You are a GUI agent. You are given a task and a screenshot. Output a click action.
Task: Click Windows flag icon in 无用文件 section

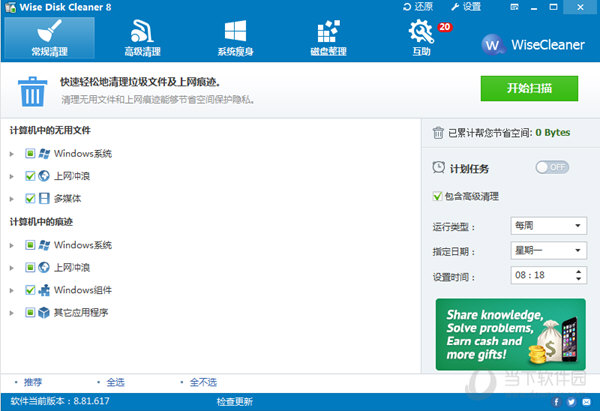coord(44,153)
